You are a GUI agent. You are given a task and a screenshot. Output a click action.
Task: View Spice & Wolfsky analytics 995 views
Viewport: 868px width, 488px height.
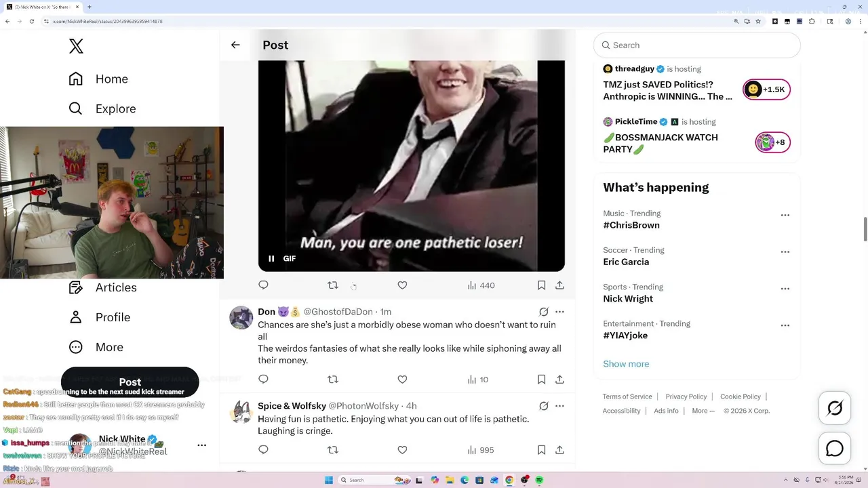point(480,450)
